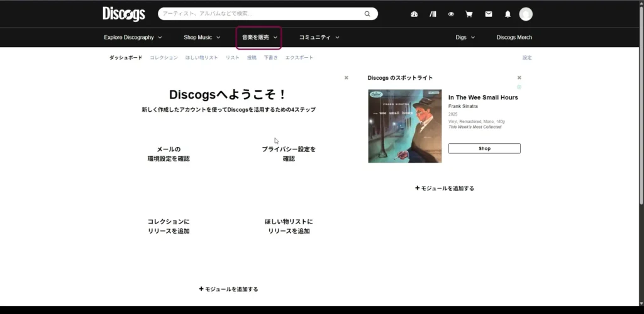This screenshot has height=314, width=644.
Task: Click the In The Wee Small Hours cover
Action: (x=404, y=126)
